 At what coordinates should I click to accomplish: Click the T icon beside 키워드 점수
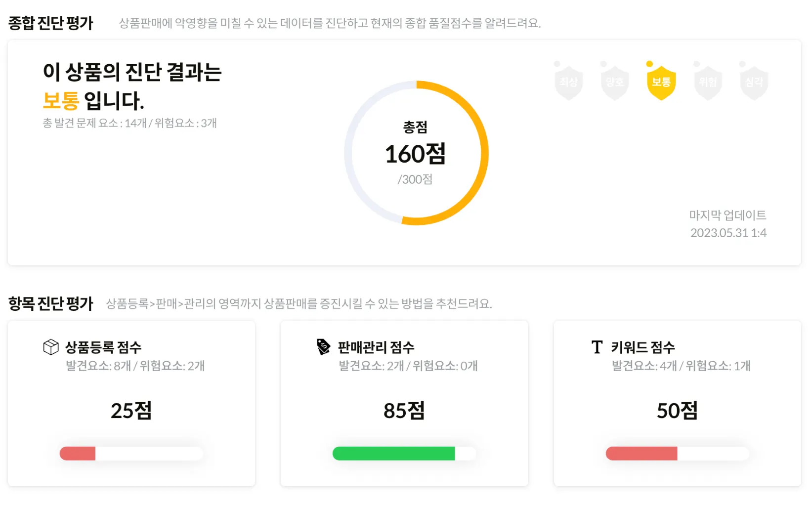(x=597, y=347)
